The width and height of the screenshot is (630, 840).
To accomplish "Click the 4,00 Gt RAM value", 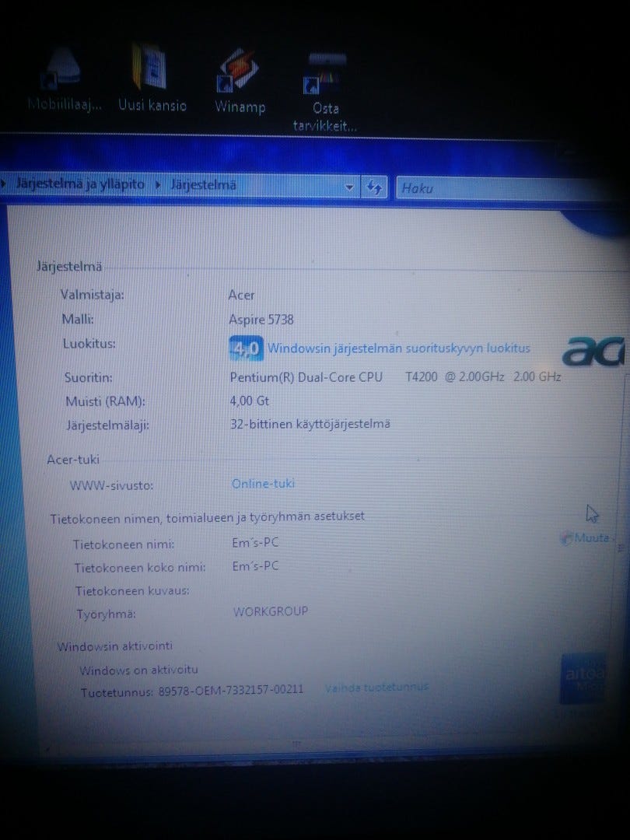I will pos(249,401).
